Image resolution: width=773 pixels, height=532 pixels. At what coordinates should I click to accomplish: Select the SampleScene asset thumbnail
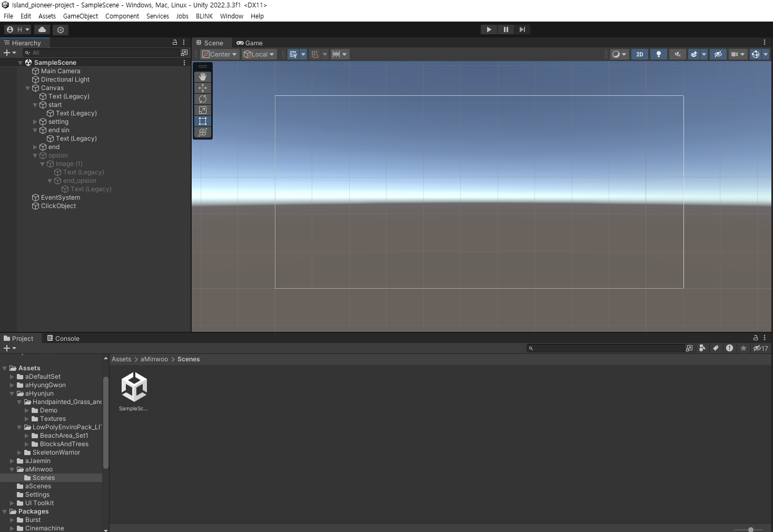tap(134, 387)
